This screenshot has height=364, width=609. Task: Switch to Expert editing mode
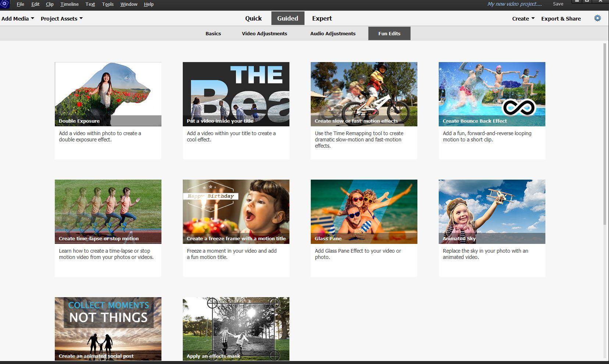pyautogui.click(x=322, y=18)
